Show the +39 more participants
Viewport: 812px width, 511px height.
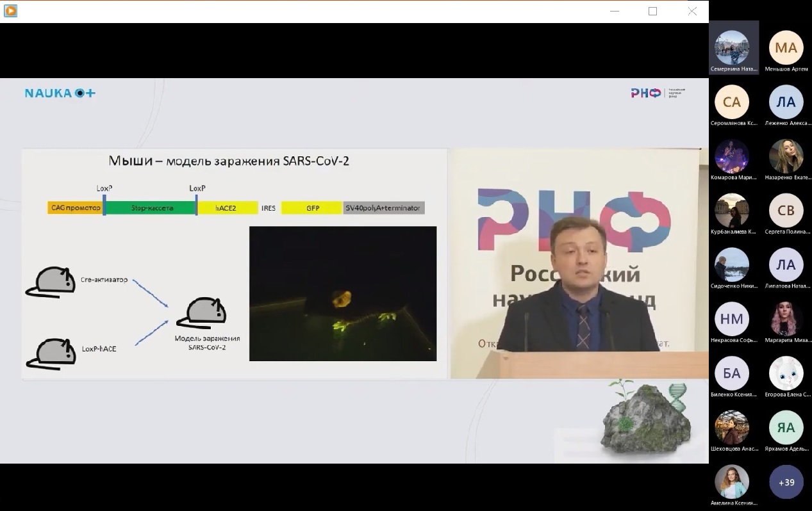786,482
